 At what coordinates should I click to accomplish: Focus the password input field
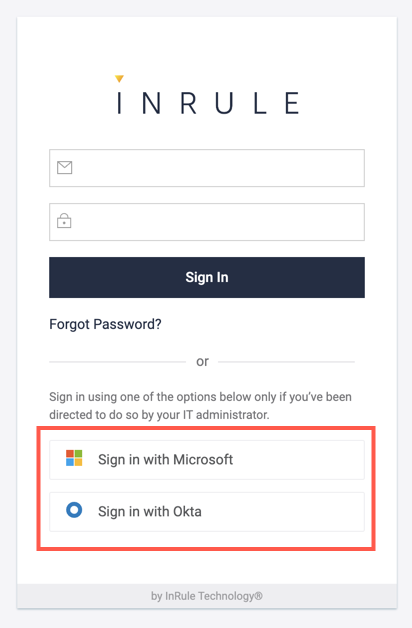tap(207, 222)
